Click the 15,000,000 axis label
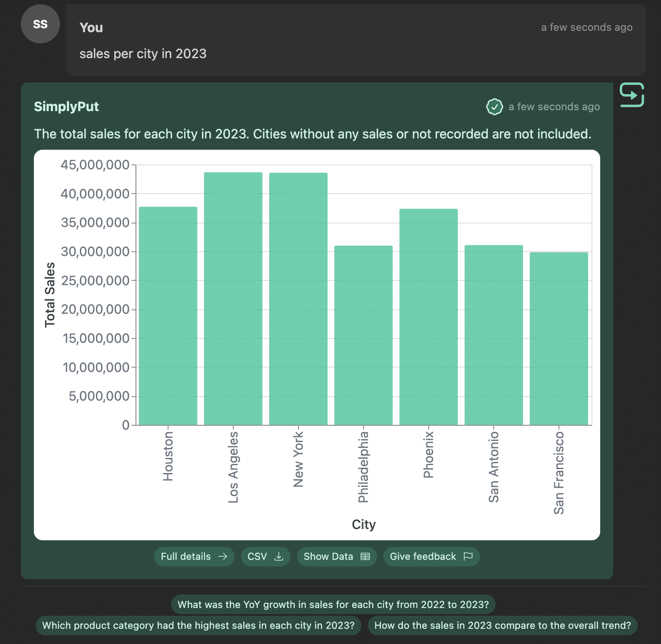The height and width of the screenshot is (644, 661). pos(96,338)
